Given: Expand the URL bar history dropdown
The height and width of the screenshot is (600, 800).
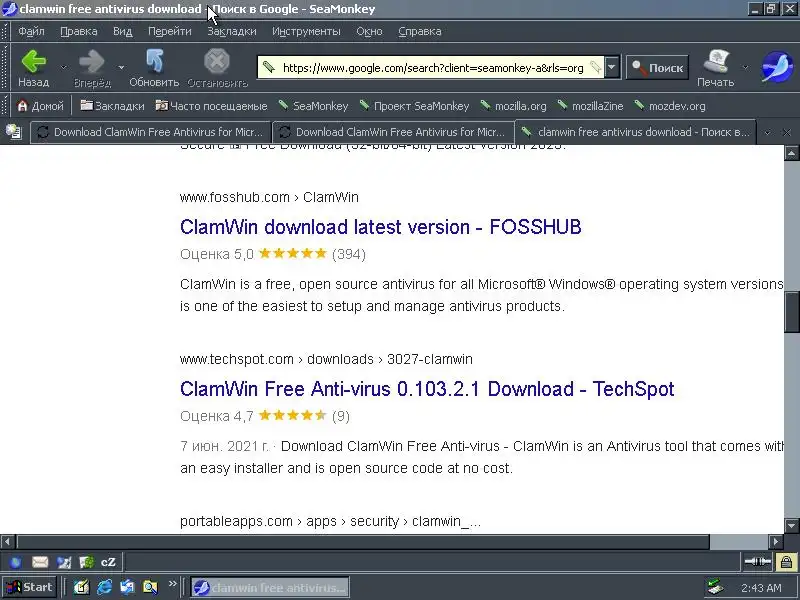Looking at the screenshot, I should point(611,67).
